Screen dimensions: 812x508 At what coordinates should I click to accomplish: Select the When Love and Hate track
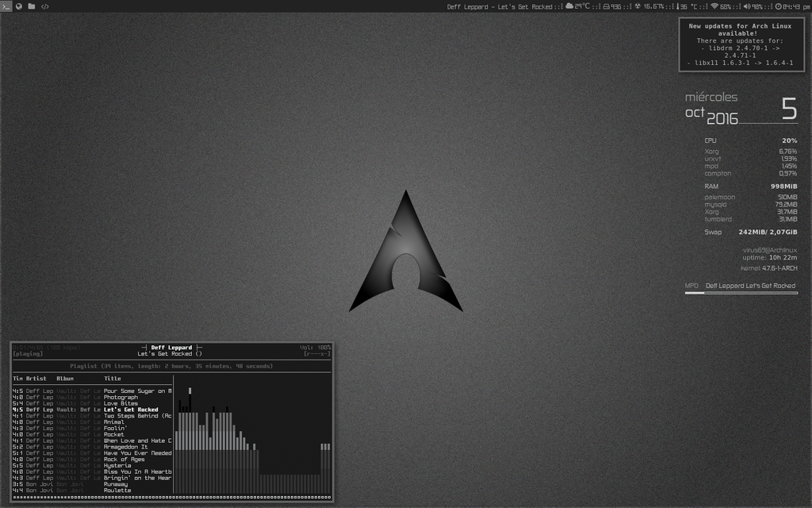[92, 441]
